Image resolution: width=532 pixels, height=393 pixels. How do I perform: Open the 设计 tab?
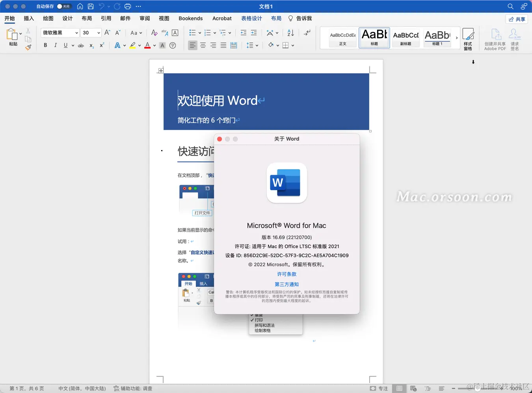[67, 19]
